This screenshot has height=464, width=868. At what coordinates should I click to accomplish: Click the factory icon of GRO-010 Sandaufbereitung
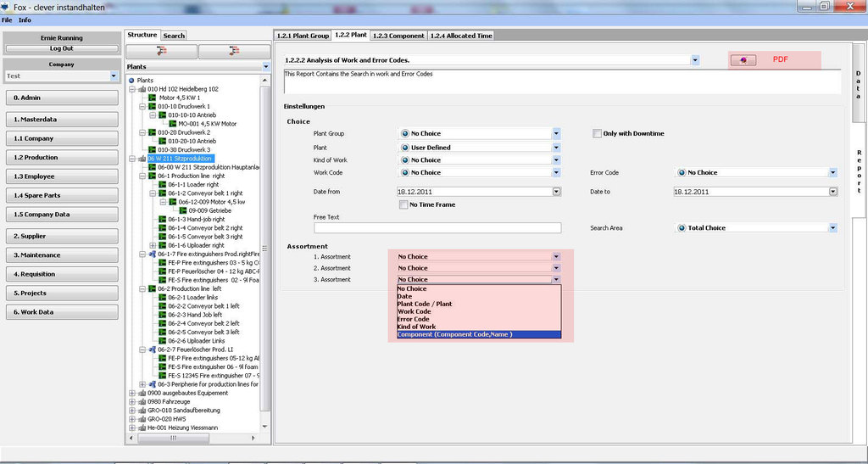click(x=141, y=410)
